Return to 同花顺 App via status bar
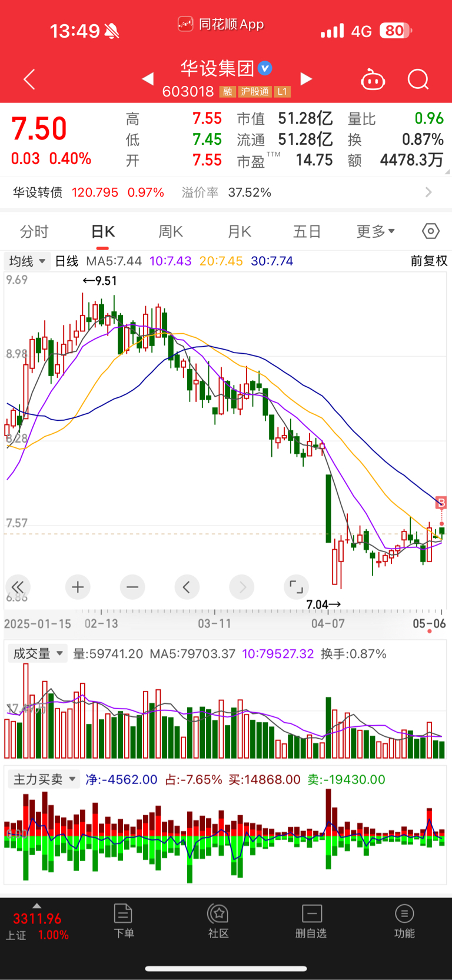Viewport: 452px width, 980px height. pyautogui.click(x=221, y=24)
